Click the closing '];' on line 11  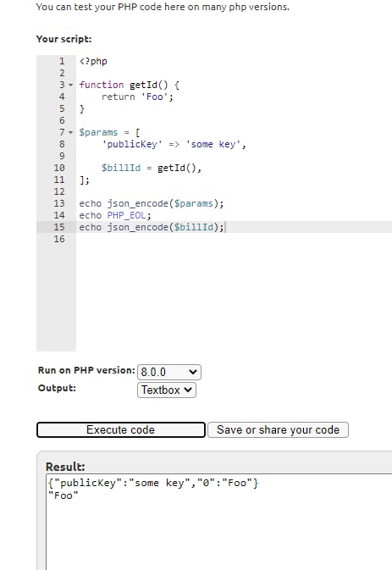85,180
